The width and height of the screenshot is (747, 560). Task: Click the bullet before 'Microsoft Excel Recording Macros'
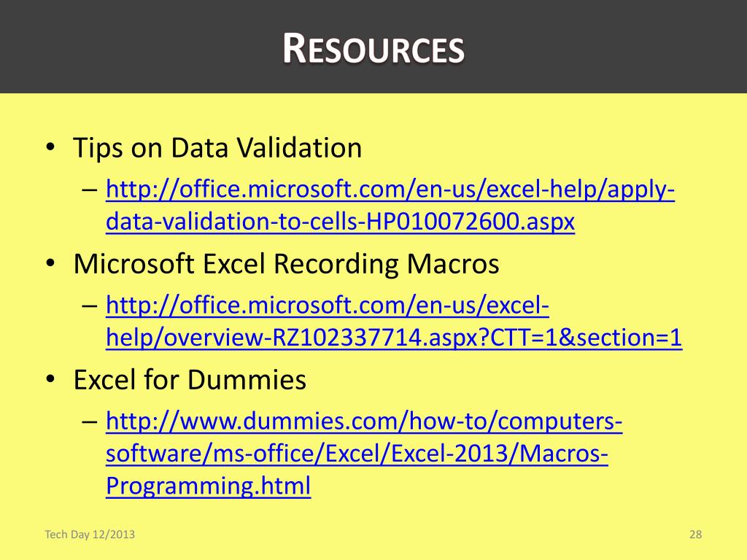[50, 263]
